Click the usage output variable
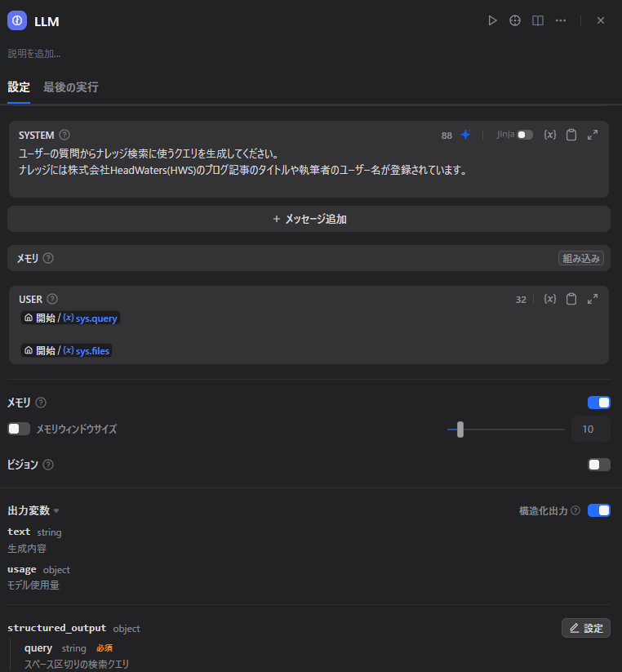The width and height of the screenshot is (622, 672). (22, 570)
